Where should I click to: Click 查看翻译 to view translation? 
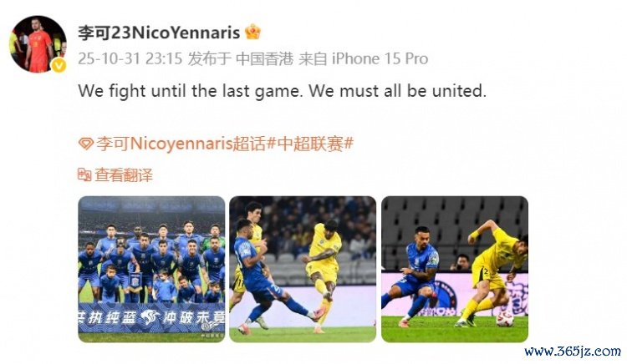pyautogui.click(x=124, y=174)
